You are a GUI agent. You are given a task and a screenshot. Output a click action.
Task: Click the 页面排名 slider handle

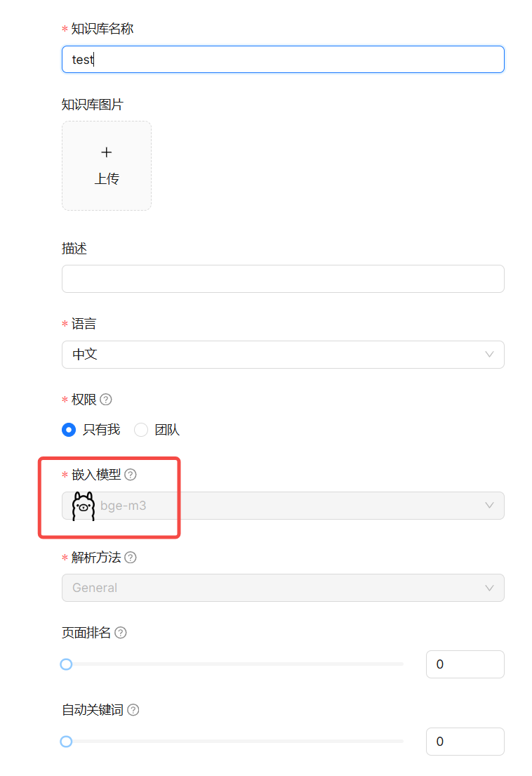[x=66, y=664]
